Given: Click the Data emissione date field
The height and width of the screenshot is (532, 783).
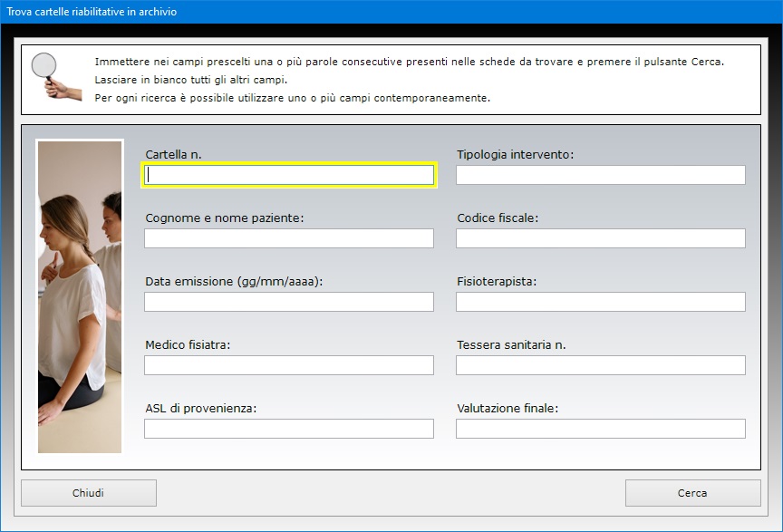Looking at the screenshot, I should click(289, 302).
